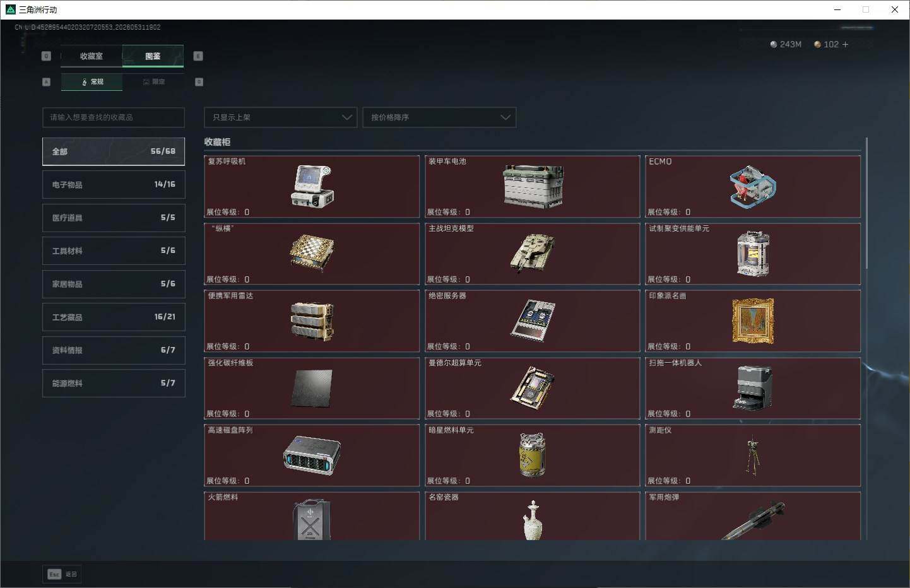The image size is (910, 588).
Task: Click the collection list vertical scrollbar
Action: (866, 202)
